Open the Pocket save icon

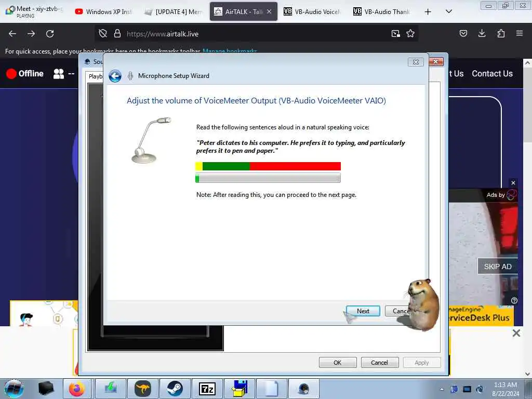[463, 33]
